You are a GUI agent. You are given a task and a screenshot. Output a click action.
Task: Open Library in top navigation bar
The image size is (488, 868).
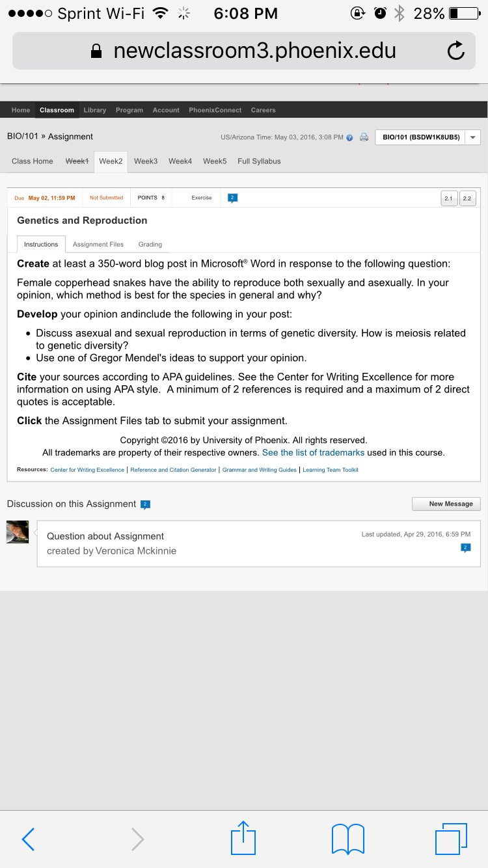coord(95,110)
